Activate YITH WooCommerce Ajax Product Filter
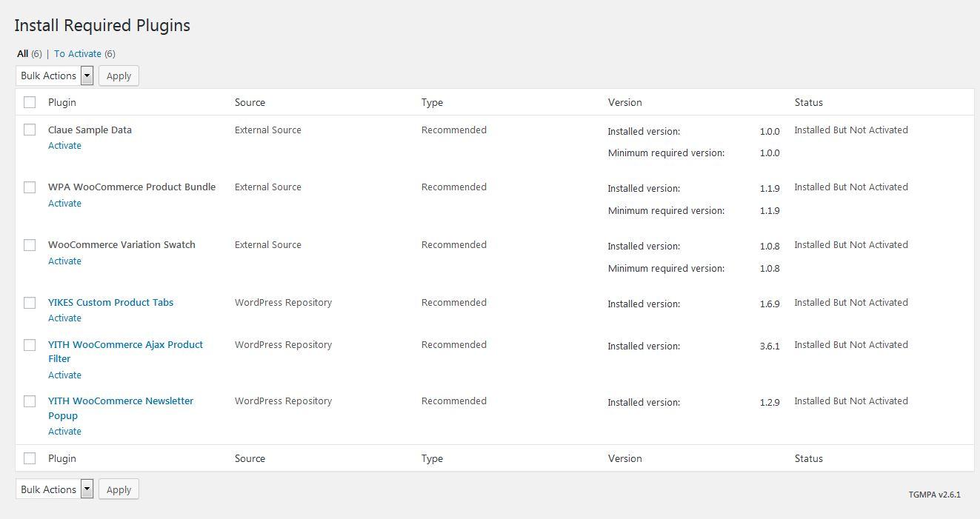This screenshot has width=980, height=519. [64, 375]
